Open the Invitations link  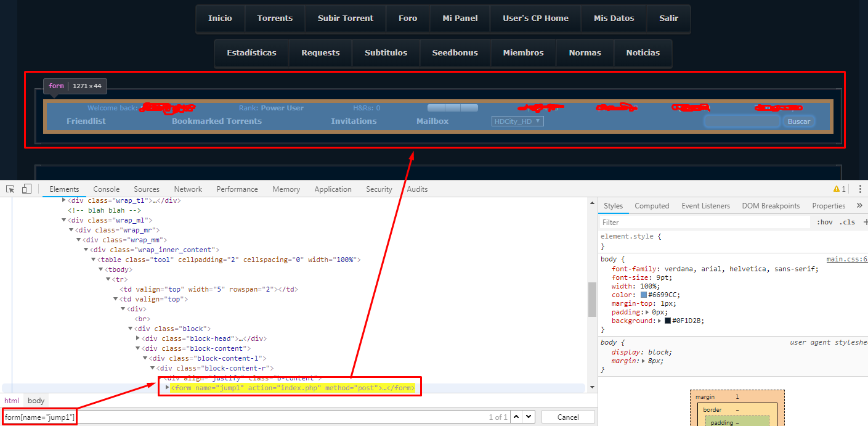354,121
